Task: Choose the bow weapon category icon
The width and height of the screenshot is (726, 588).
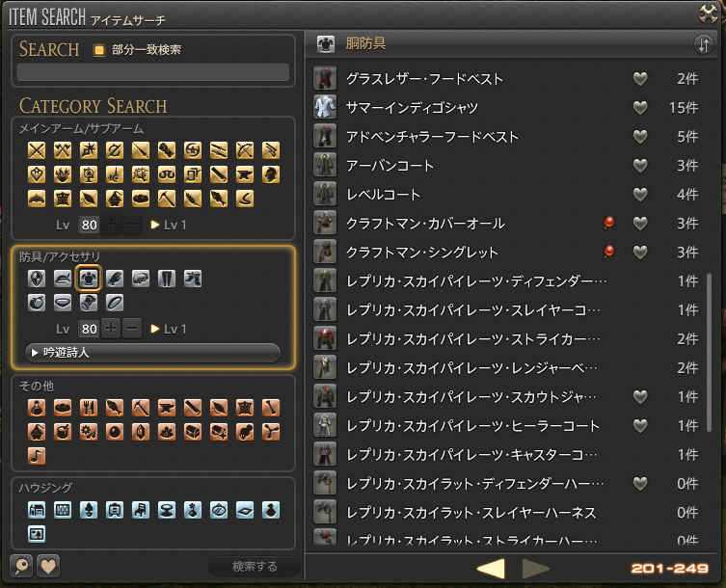Action: point(246,149)
